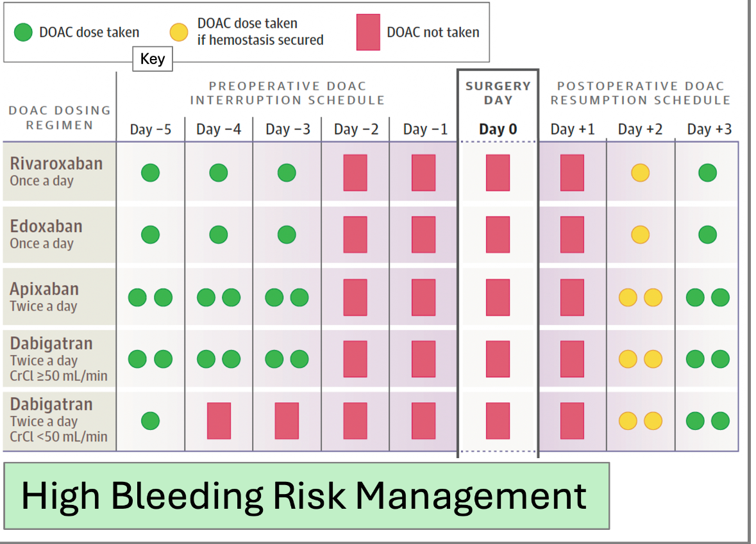
Task: Click the green DOAC dose taken legend circle
Action: pyautogui.click(x=23, y=32)
